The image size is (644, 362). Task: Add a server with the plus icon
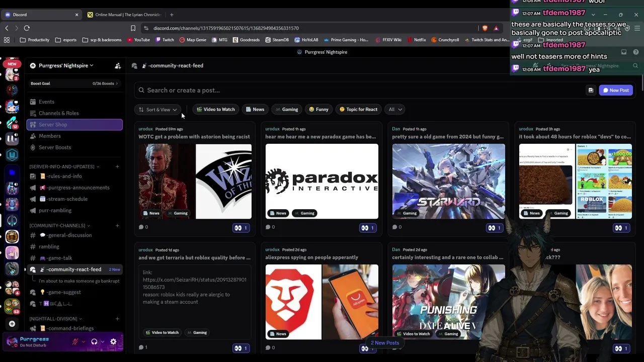point(12,324)
